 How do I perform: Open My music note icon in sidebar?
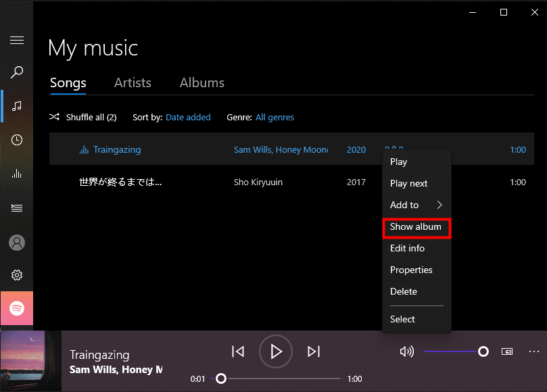[17, 106]
